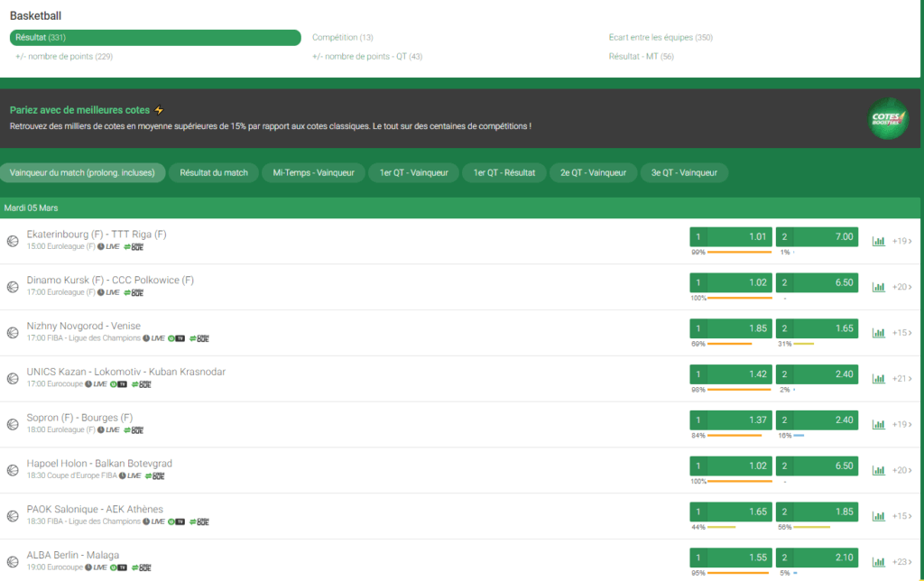Bet on UNICS Kazan at odds 1.42

pos(731,374)
